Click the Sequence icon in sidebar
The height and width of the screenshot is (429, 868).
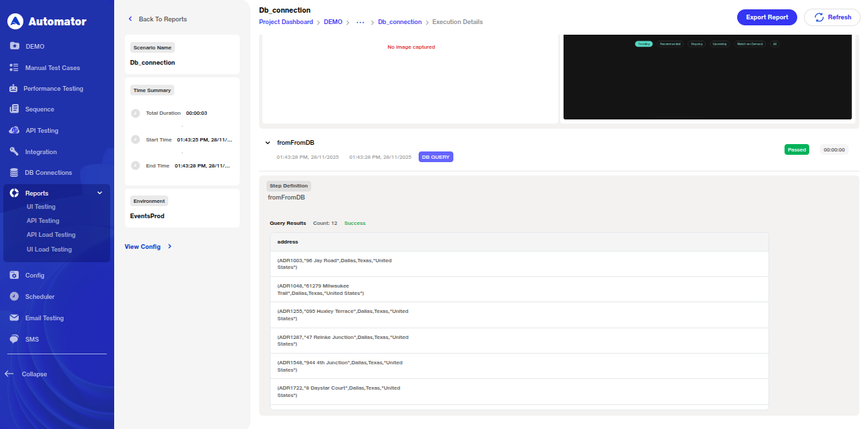(x=14, y=109)
